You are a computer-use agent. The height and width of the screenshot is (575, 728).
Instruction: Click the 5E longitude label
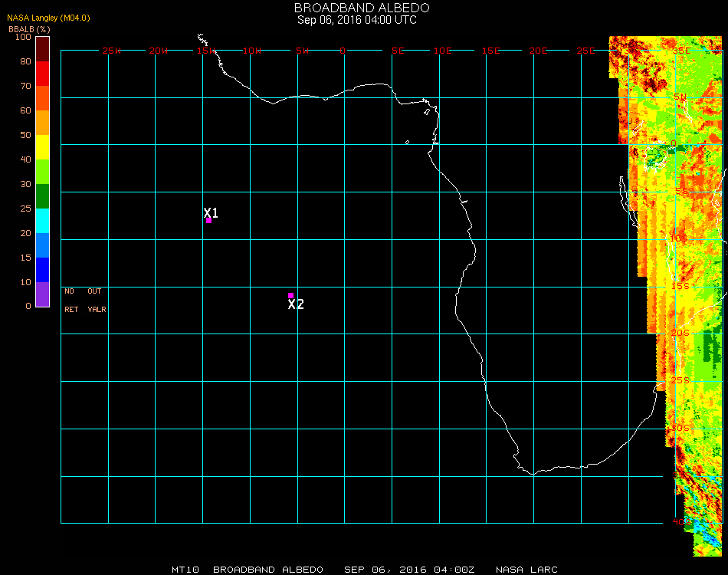[398, 51]
